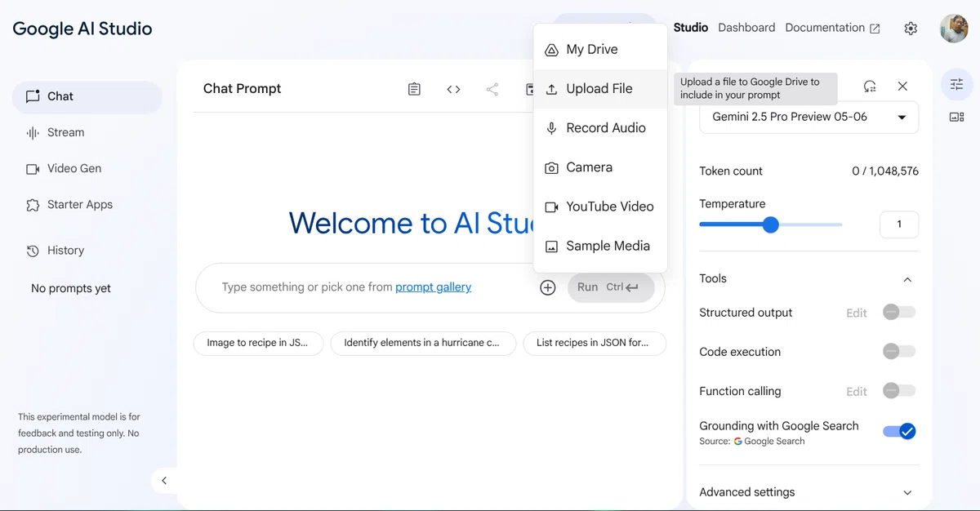Close the run settings panel
This screenshot has width=980, height=511.
(902, 86)
